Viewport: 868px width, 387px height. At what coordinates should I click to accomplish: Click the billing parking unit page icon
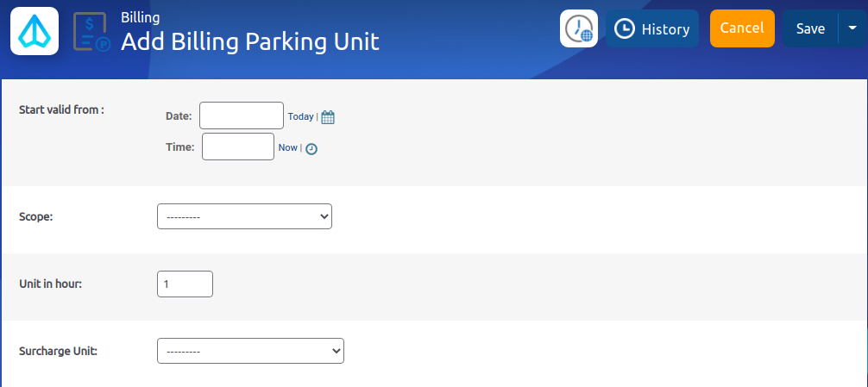[x=91, y=31]
